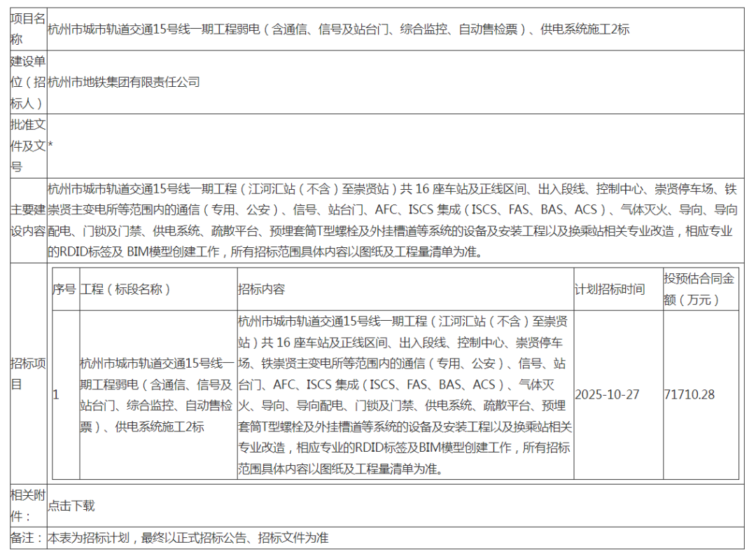The height and width of the screenshot is (554, 756).
Task: Click the 建设单位（招标人）label cell
Action: coord(28,82)
